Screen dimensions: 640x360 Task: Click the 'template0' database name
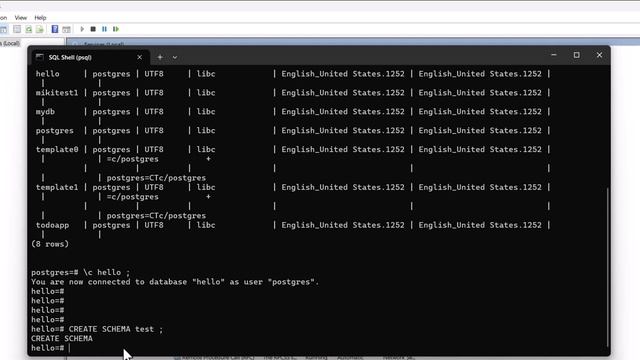[x=57, y=149]
